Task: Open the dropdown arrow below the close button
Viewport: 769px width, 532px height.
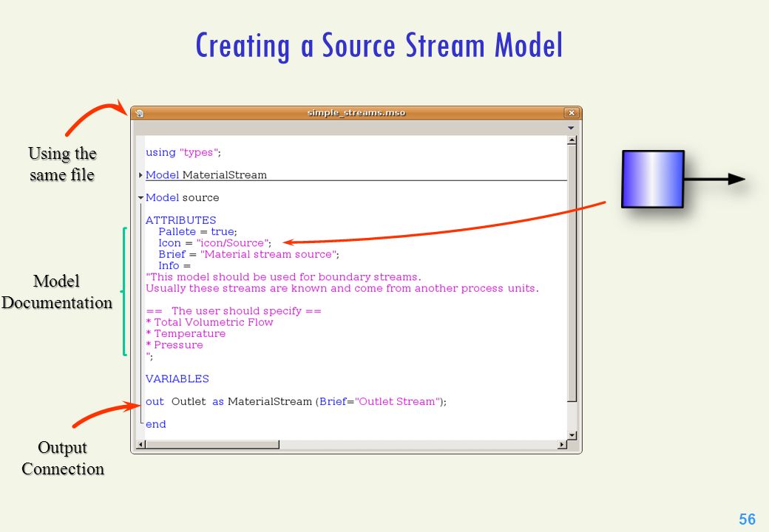Action: click(x=571, y=128)
